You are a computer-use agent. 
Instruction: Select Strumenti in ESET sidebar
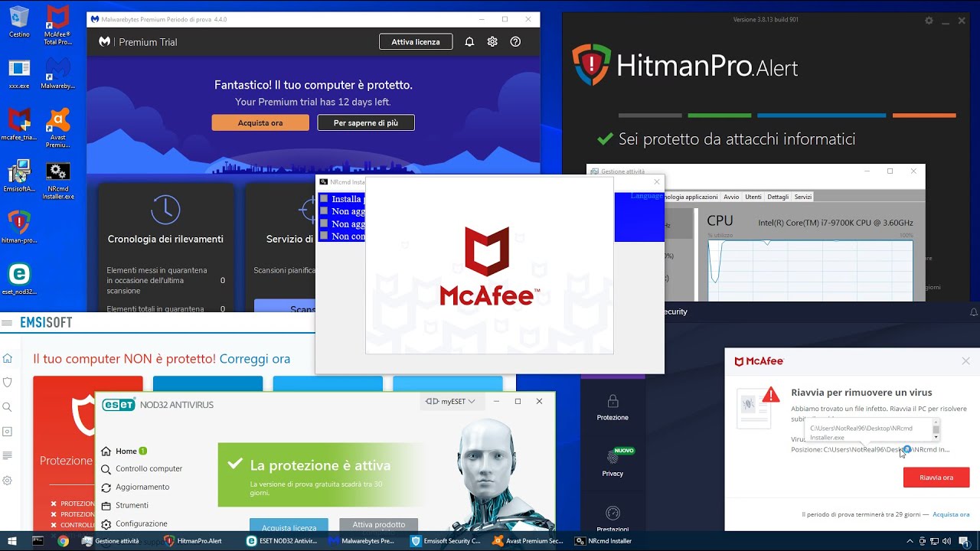click(x=125, y=505)
